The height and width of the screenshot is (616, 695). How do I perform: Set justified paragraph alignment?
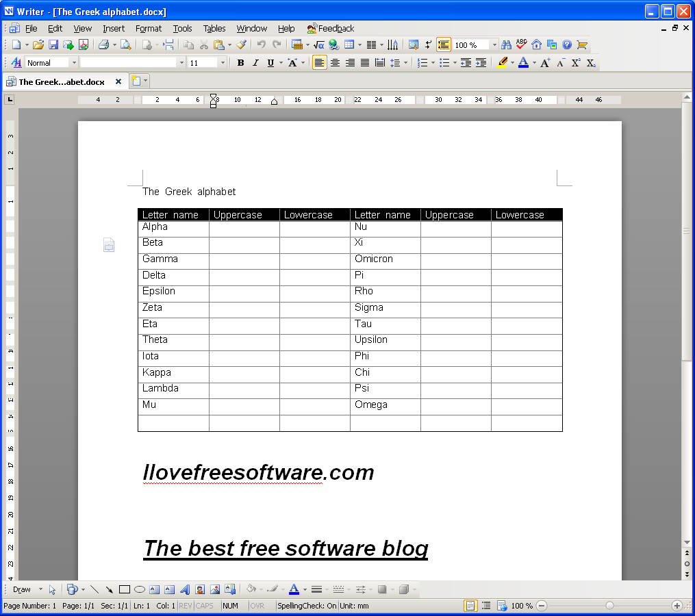(x=365, y=63)
